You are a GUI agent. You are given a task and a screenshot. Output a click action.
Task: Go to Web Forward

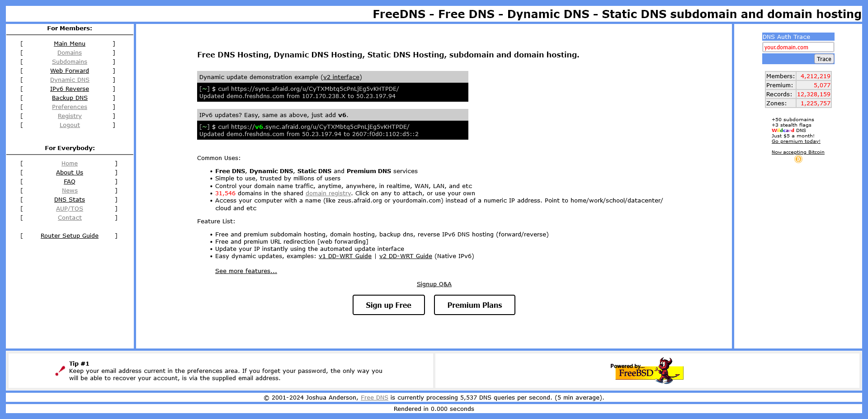click(70, 71)
